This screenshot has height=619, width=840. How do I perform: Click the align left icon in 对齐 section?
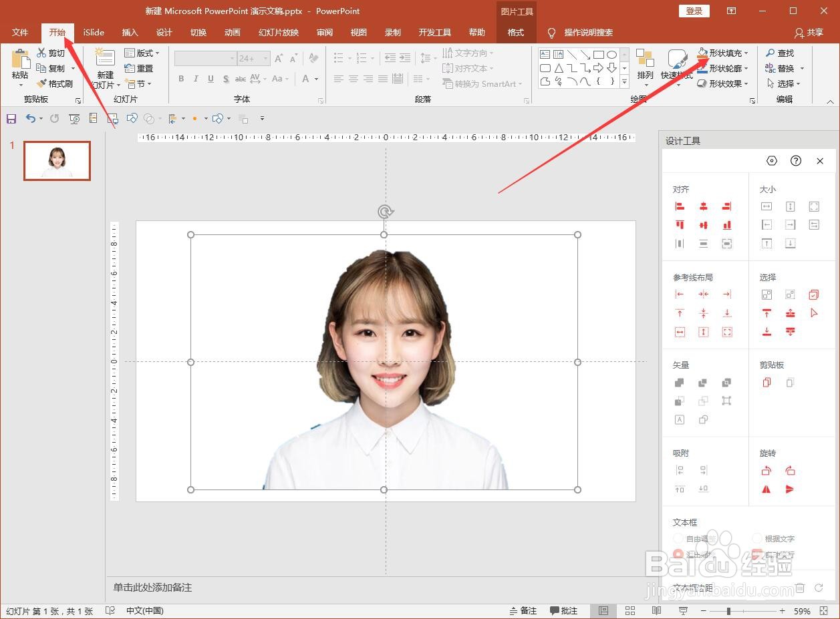point(680,207)
